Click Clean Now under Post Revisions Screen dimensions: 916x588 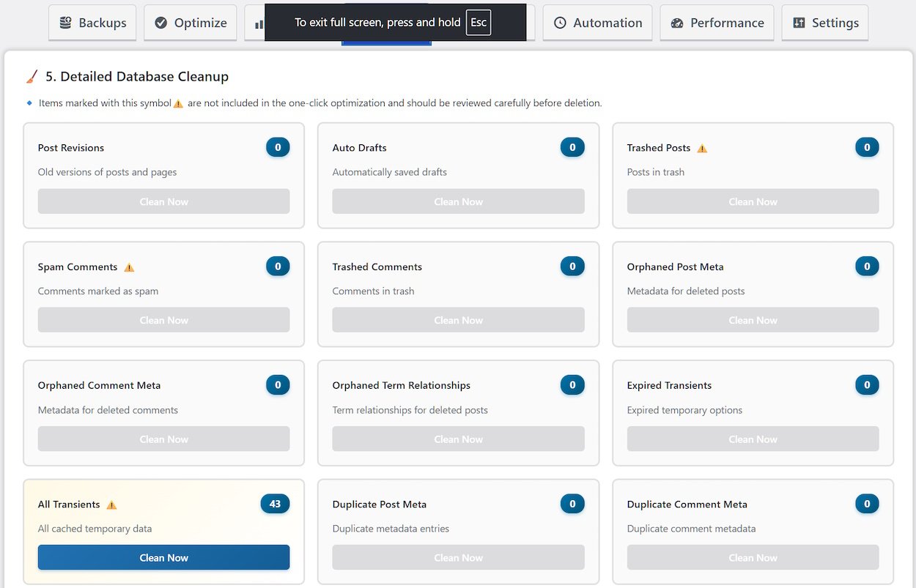click(163, 201)
